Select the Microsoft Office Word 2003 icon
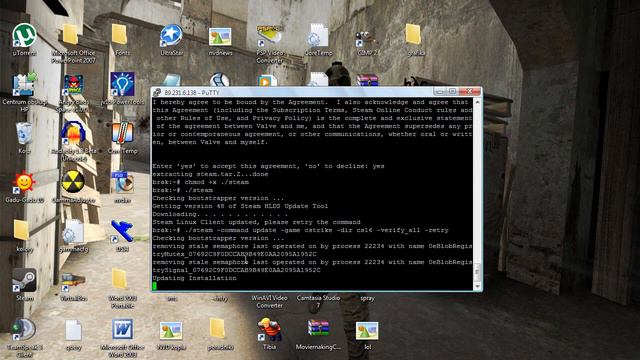The height and width of the screenshot is (360, 640). click(122, 330)
